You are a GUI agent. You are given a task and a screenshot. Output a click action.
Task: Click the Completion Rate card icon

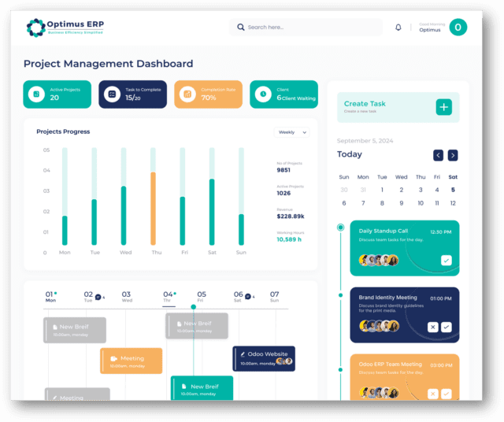coord(187,94)
